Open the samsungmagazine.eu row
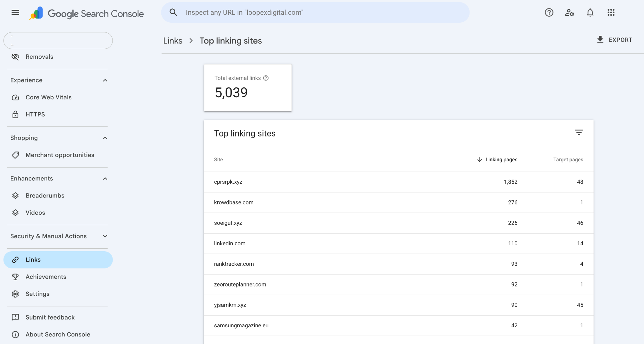The image size is (644, 344). pos(398,325)
